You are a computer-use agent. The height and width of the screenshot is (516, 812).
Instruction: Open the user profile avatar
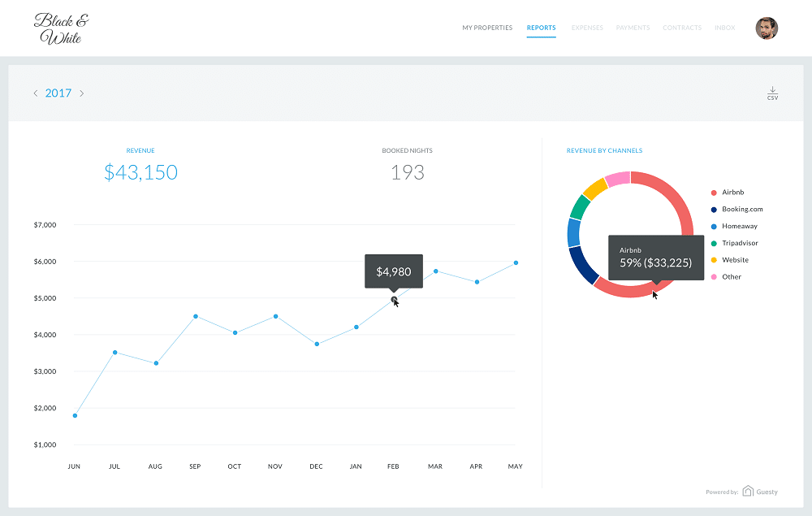[767, 28]
